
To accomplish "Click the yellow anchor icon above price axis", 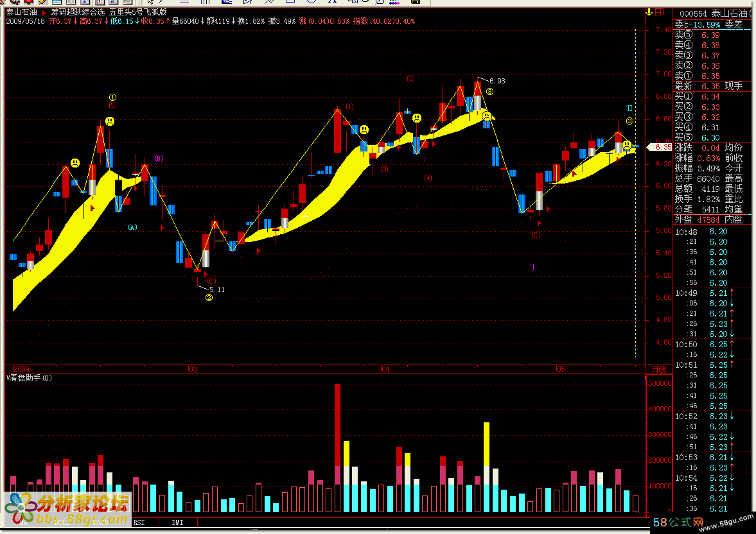I will click(x=649, y=12).
